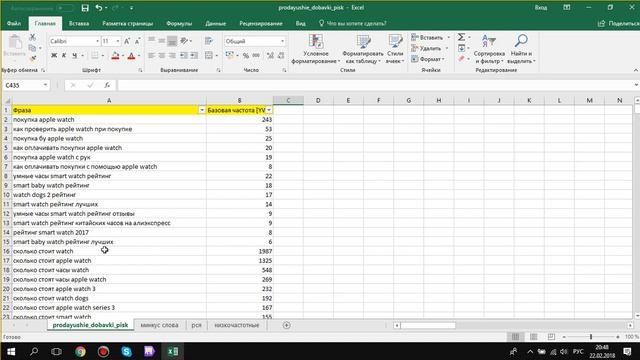The image size is (640, 360).
Task: Apply percent style format
Action: click(246, 56)
